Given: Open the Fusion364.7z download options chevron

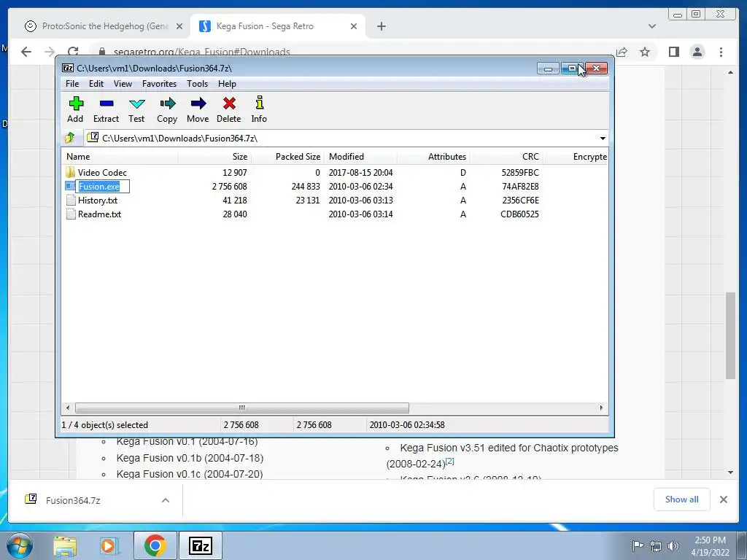Looking at the screenshot, I should (x=166, y=500).
